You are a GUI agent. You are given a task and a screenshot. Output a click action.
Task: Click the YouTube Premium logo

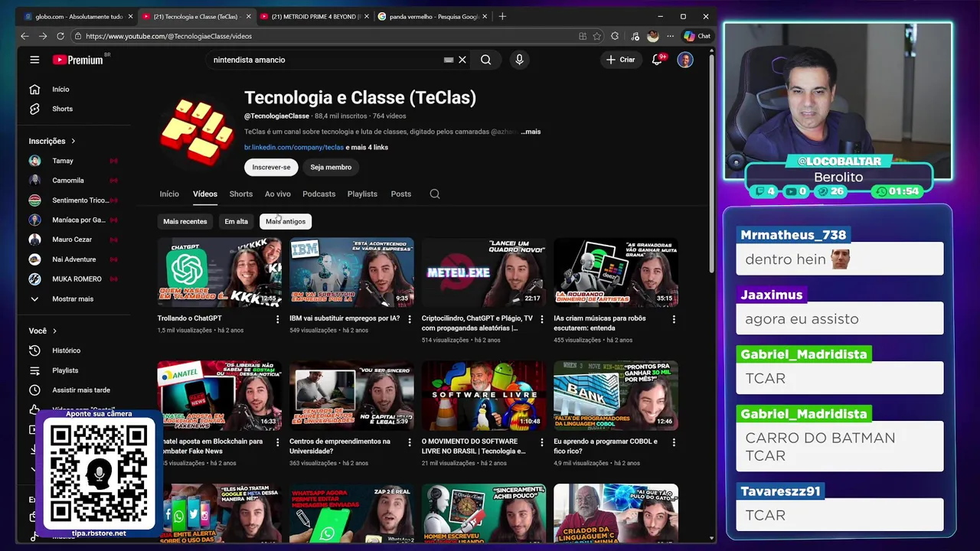point(80,60)
